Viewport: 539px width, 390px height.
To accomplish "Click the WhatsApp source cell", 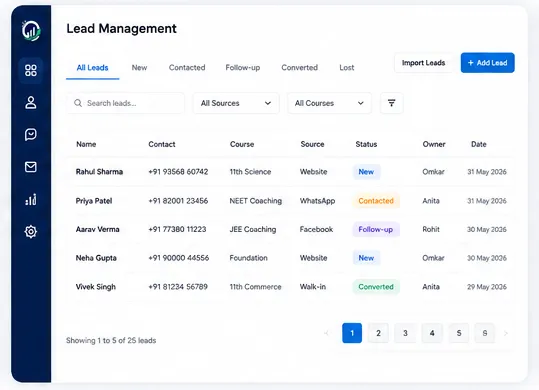I will [317, 201].
